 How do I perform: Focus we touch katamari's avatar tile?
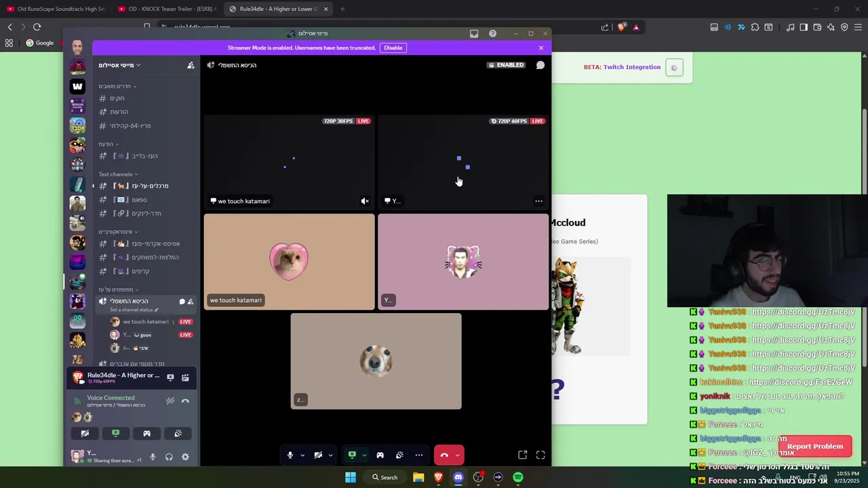pyautogui.click(x=289, y=262)
